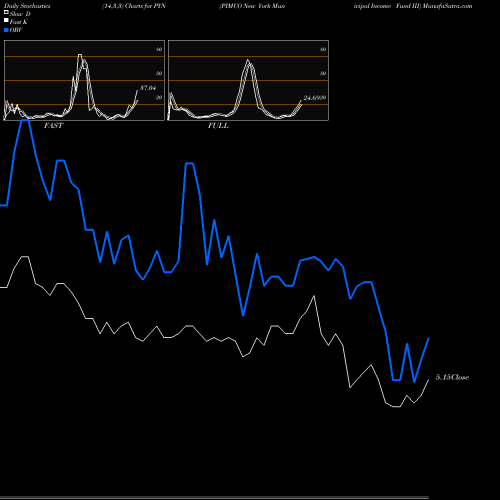The image size is (500, 500).
Task: Click the 'FAST' chart label
Action: point(54,126)
